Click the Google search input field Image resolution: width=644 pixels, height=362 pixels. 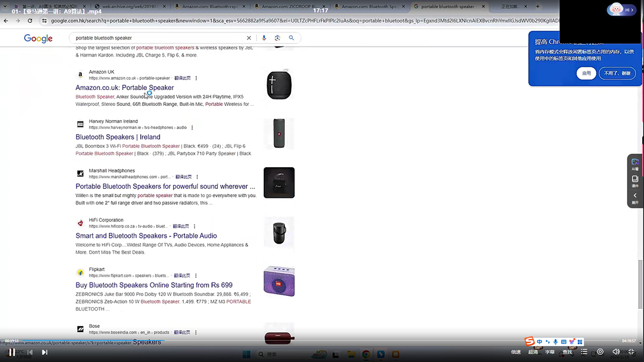click(159, 38)
